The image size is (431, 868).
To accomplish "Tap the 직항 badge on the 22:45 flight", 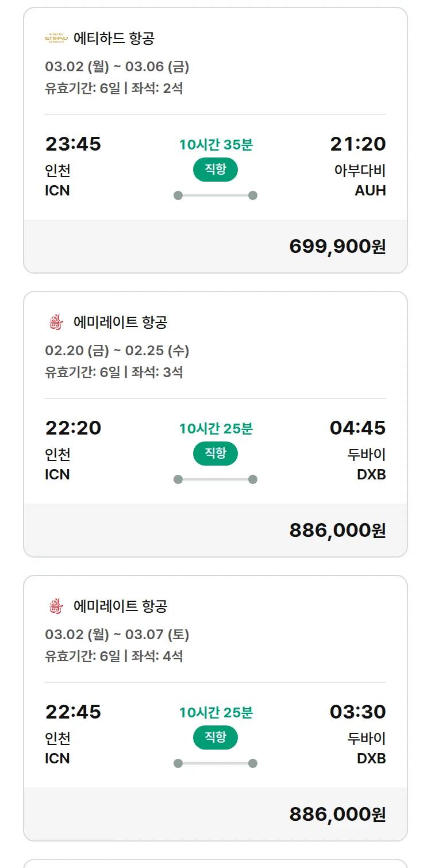I will point(215,738).
